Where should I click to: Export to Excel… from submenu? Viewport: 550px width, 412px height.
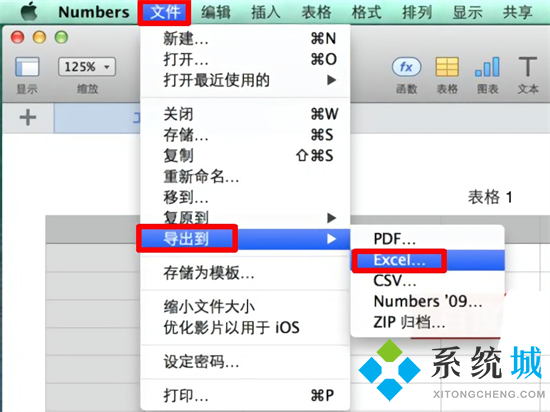click(428, 260)
